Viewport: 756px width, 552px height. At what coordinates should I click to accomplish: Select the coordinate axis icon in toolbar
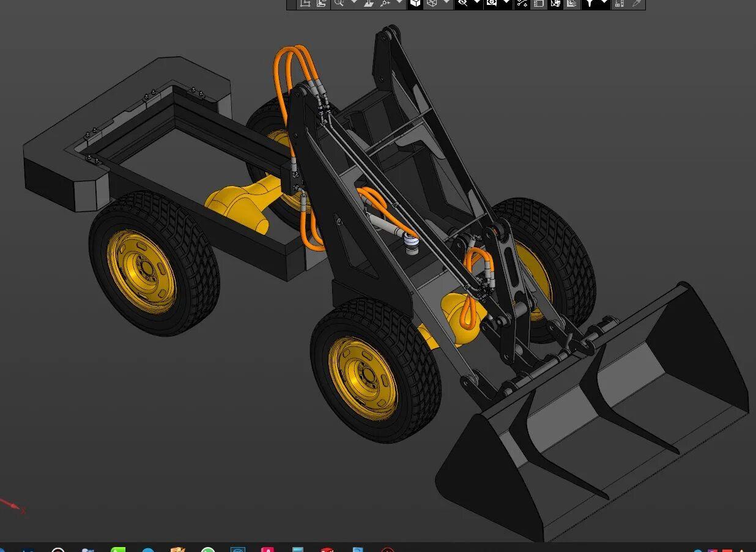[x=385, y=3]
